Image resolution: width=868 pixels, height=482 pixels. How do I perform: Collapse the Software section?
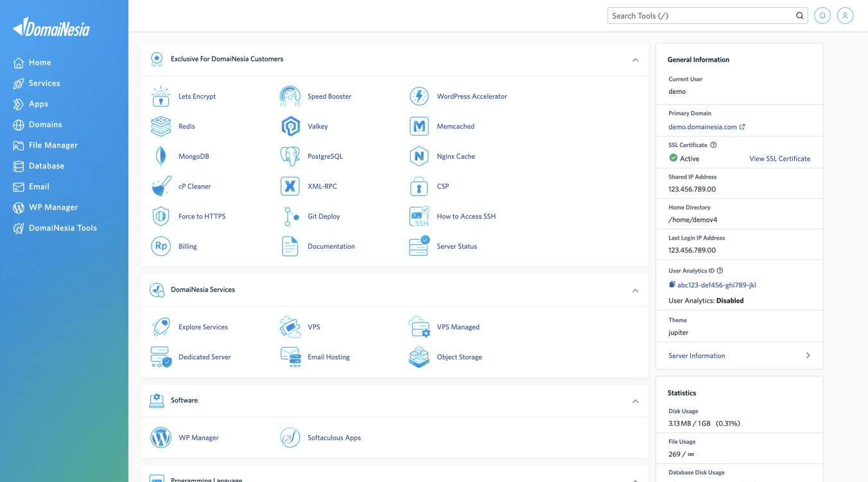(x=636, y=401)
